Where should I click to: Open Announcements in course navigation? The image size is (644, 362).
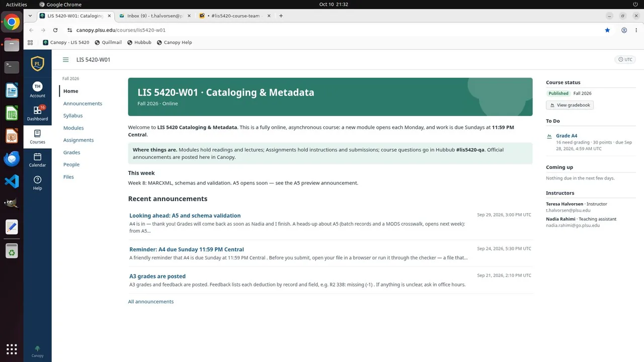point(83,104)
